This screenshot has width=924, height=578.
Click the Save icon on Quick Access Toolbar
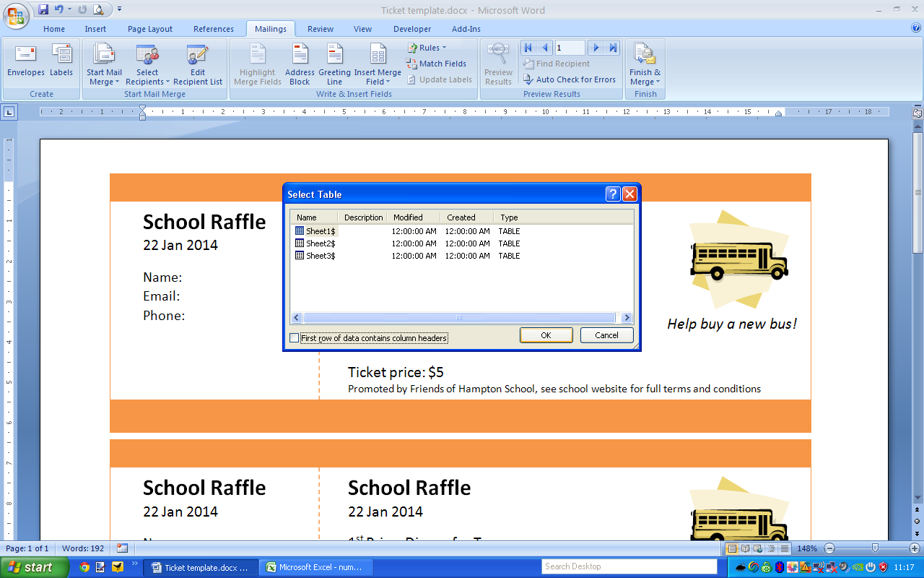[44, 9]
